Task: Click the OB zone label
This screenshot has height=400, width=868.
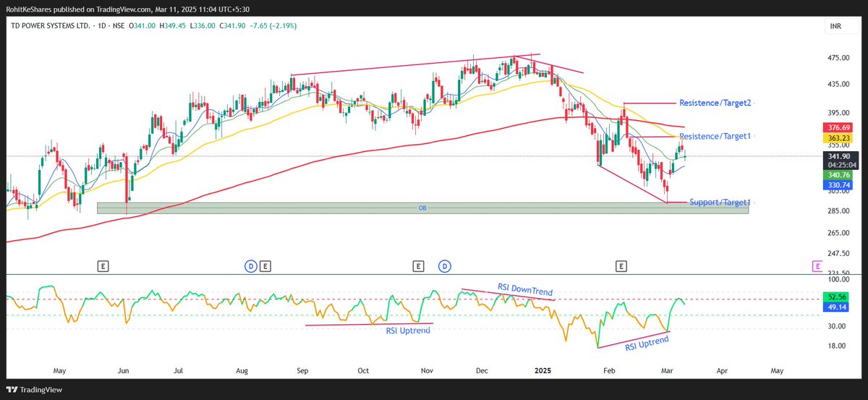Action: click(422, 208)
